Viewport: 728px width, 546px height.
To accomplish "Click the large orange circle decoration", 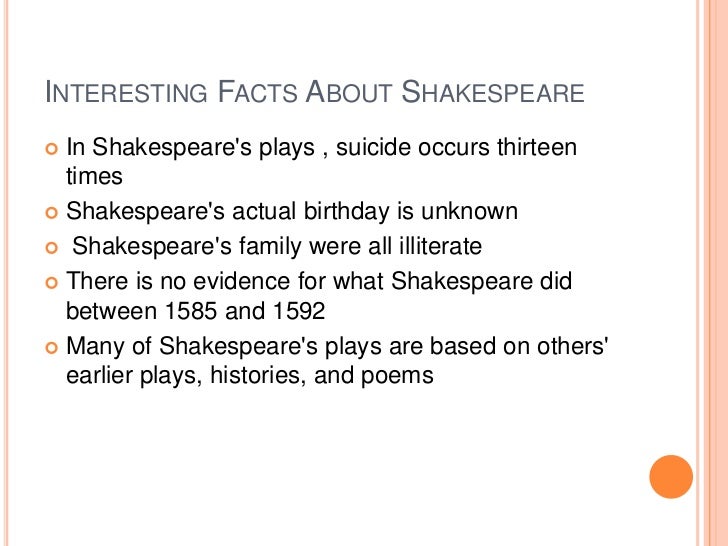I will 671,477.
